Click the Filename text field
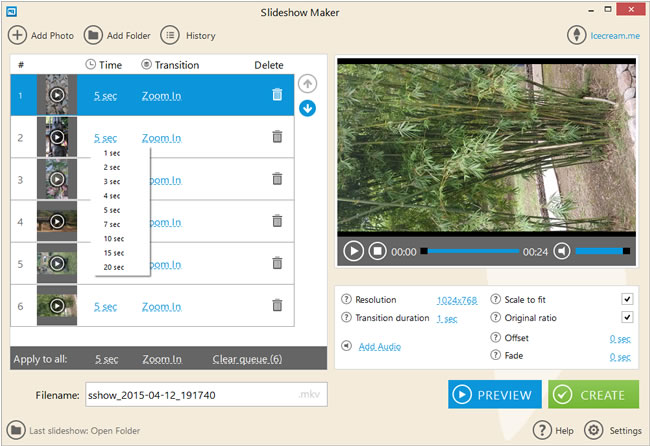Screen dimensions: 650x446 [190, 395]
